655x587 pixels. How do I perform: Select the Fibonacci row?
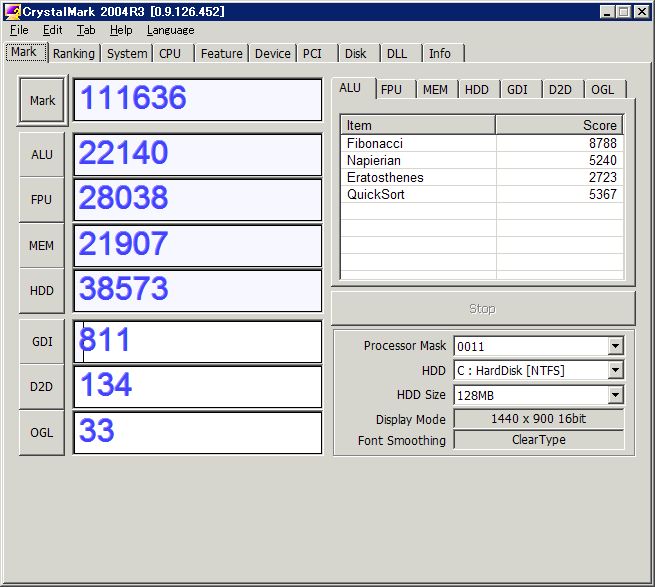click(x=482, y=143)
